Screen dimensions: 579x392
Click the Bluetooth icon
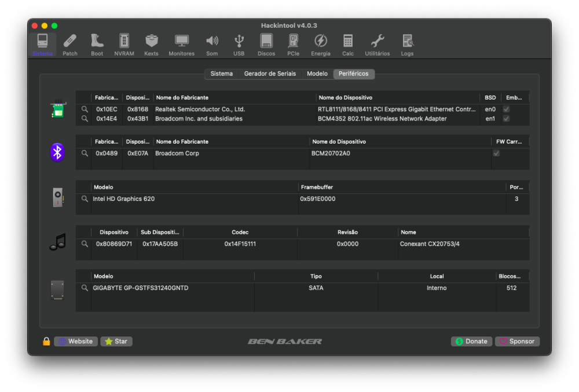(x=57, y=152)
